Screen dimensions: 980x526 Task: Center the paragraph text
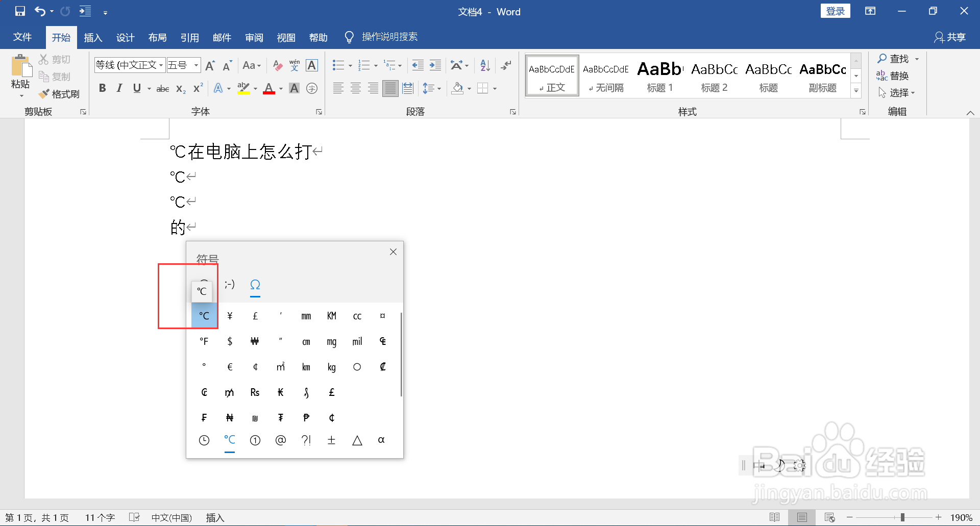(356, 89)
